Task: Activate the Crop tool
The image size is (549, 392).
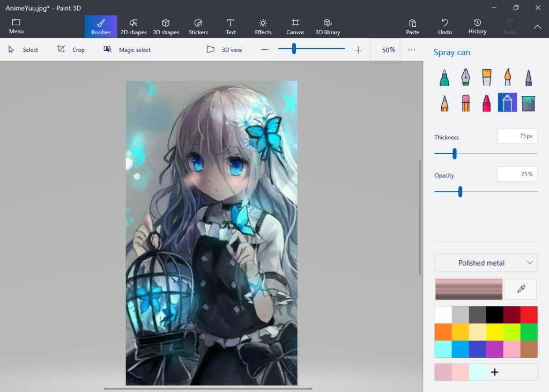Action: [x=71, y=50]
